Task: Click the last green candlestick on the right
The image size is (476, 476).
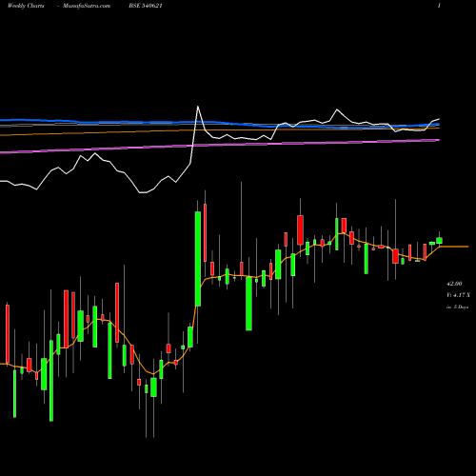Action: [439, 240]
